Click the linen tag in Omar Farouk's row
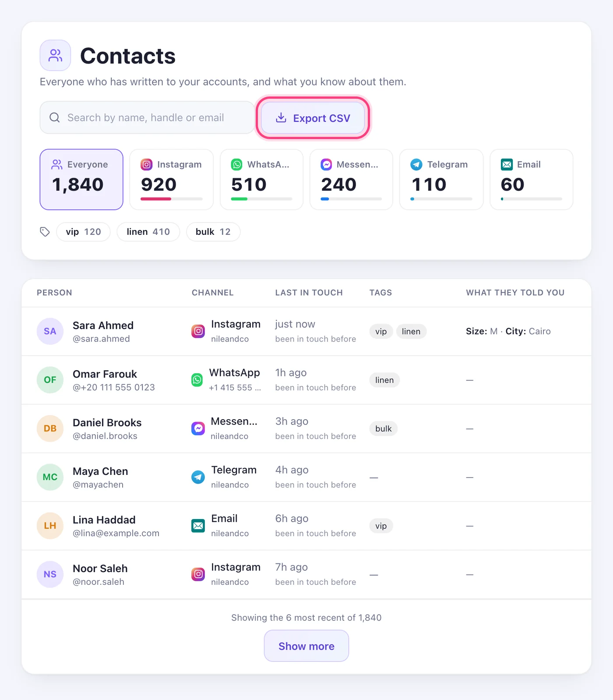Image resolution: width=613 pixels, height=700 pixels. tap(384, 380)
